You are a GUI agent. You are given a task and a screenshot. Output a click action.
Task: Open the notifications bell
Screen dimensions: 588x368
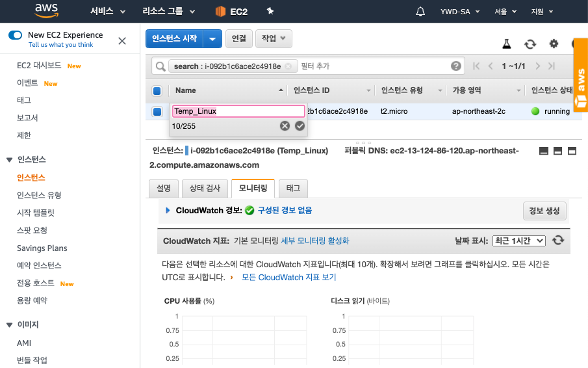click(x=420, y=12)
